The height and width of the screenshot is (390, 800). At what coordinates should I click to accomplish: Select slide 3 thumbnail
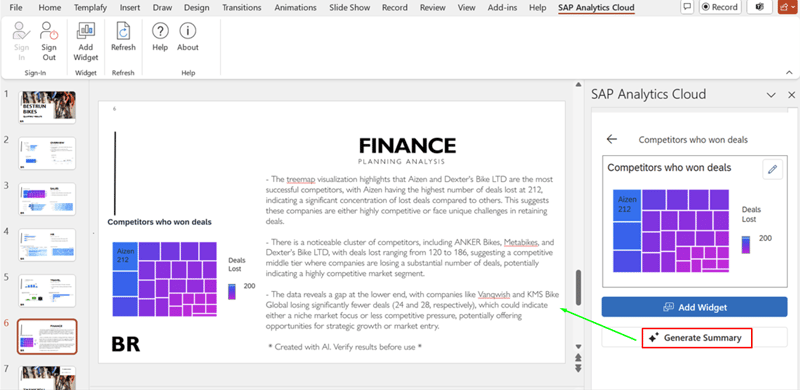47,199
